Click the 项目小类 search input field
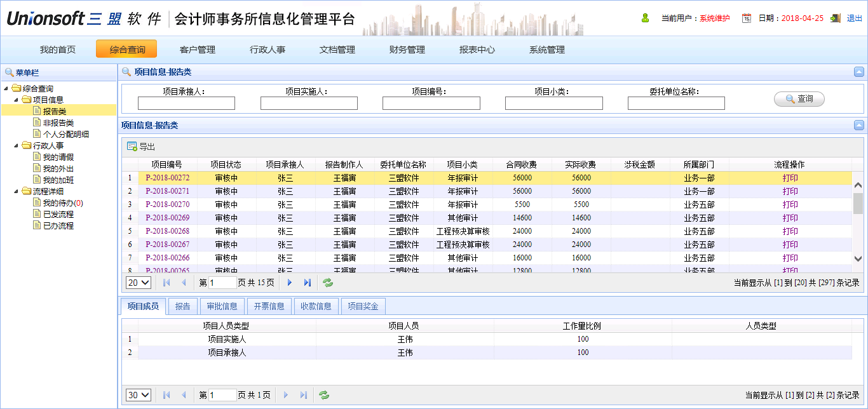Screen dimensions: 868x409 (x=553, y=103)
